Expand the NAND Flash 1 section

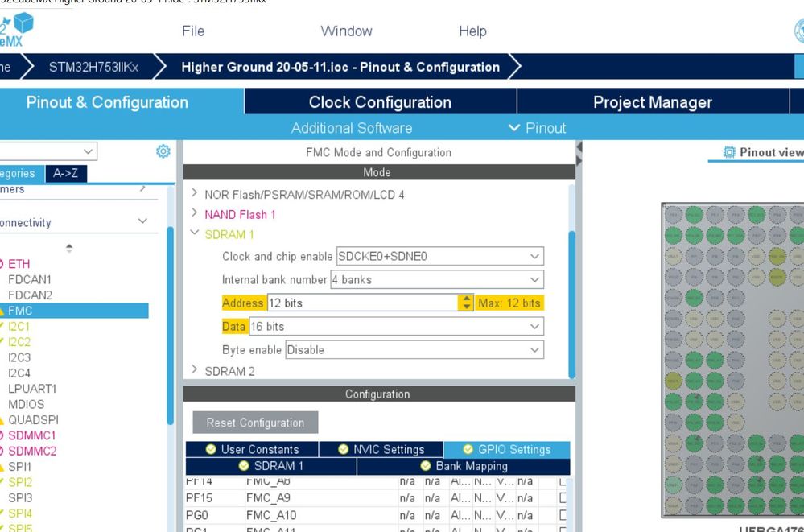194,212
